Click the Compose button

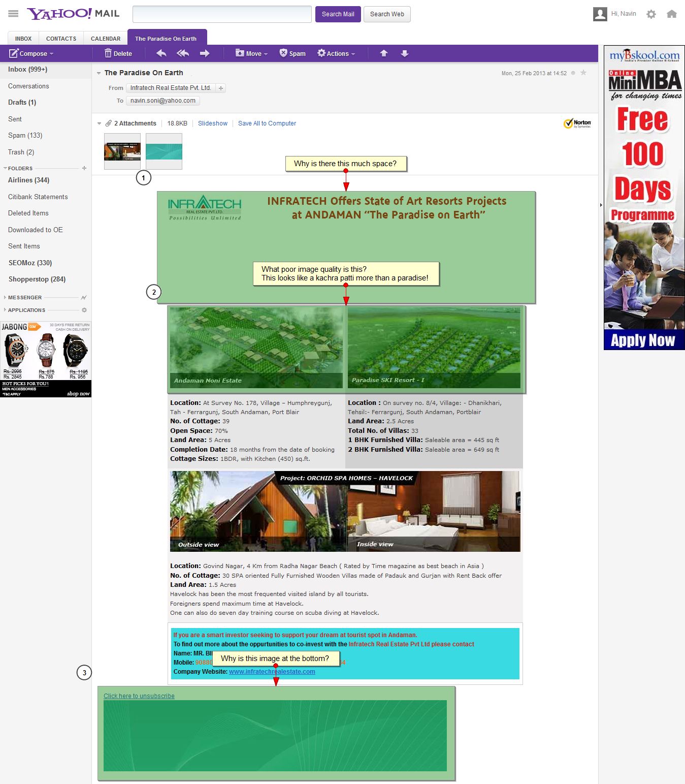pos(28,53)
